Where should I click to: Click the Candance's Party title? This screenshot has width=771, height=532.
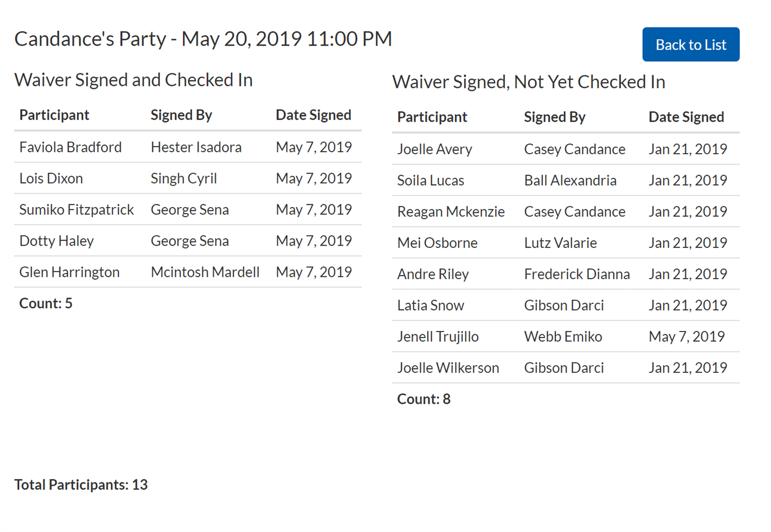click(x=203, y=39)
